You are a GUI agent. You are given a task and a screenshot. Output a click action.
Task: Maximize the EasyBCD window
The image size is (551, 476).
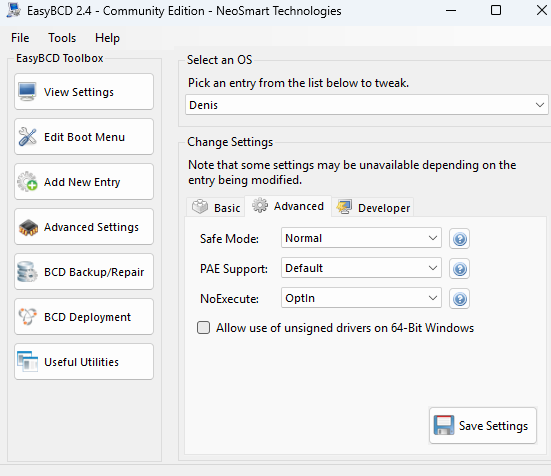pyautogui.click(x=496, y=10)
